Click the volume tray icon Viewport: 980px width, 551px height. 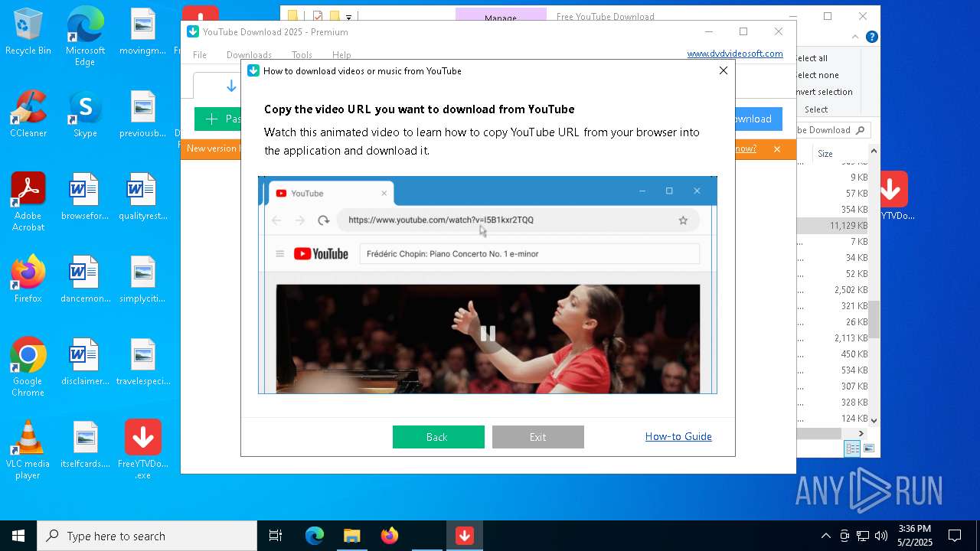881,536
